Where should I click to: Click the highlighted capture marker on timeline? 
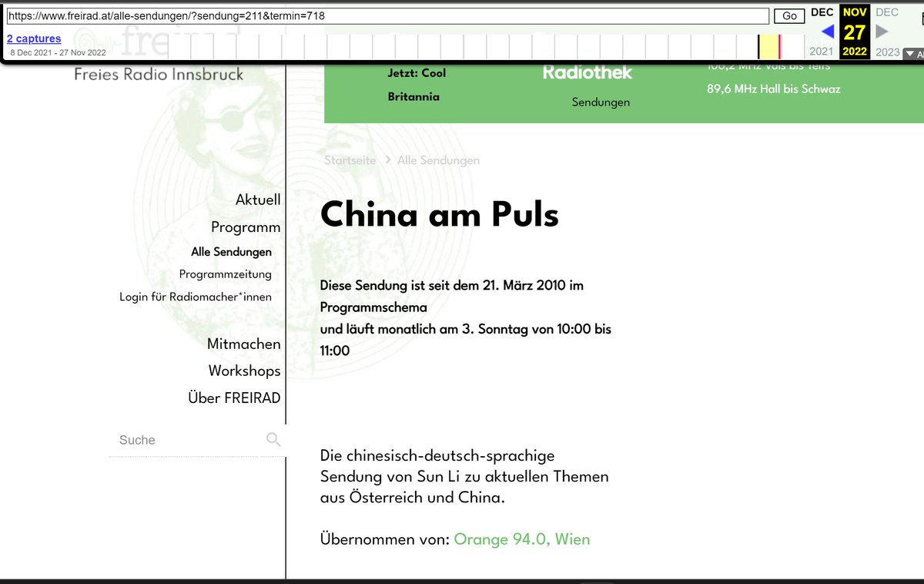(768, 47)
